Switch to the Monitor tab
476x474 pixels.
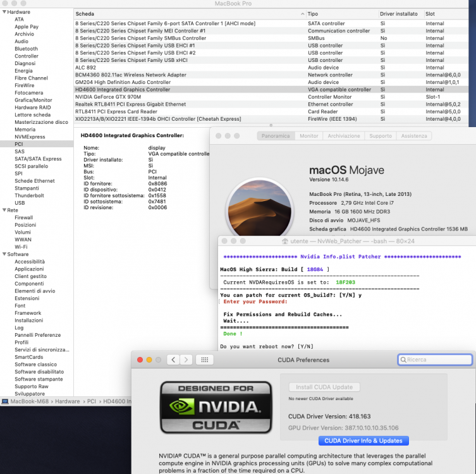tap(308, 136)
